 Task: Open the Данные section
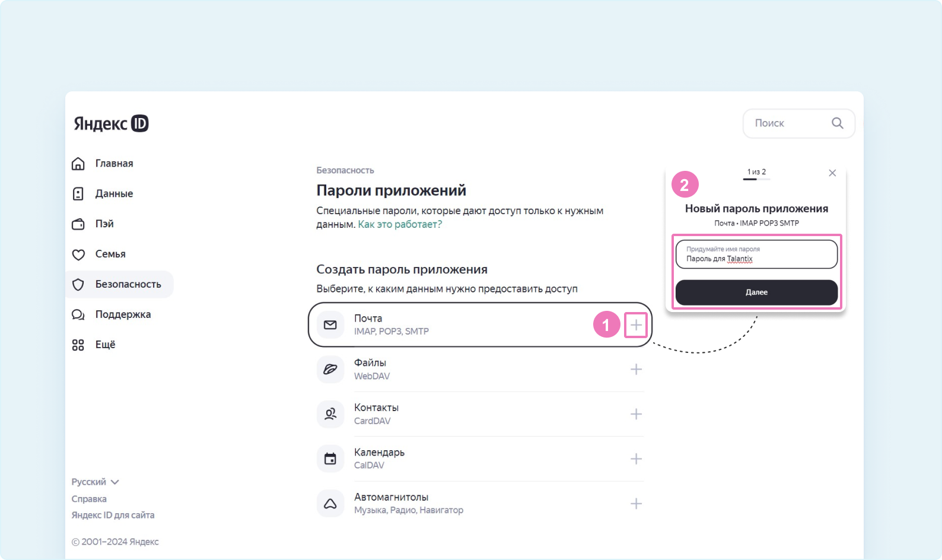tap(114, 194)
